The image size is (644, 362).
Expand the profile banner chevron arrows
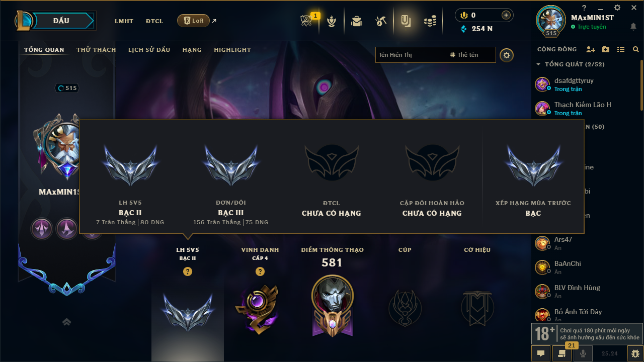66,322
